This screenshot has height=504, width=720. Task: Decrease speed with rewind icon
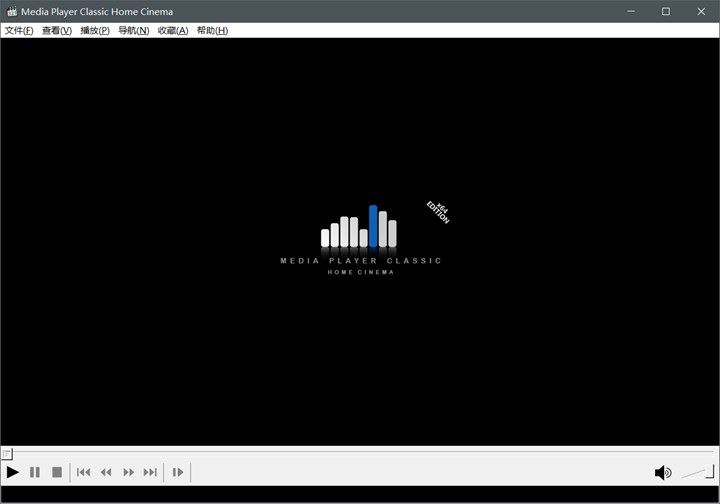click(x=106, y=472)
